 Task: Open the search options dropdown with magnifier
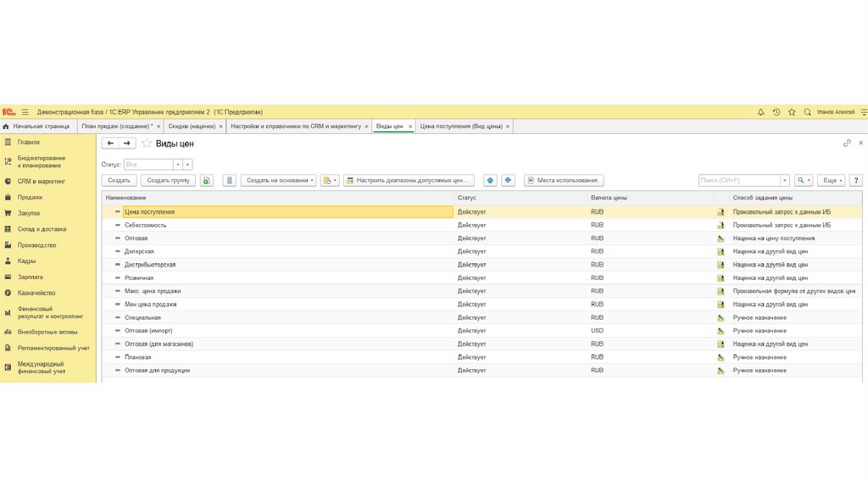803,181
